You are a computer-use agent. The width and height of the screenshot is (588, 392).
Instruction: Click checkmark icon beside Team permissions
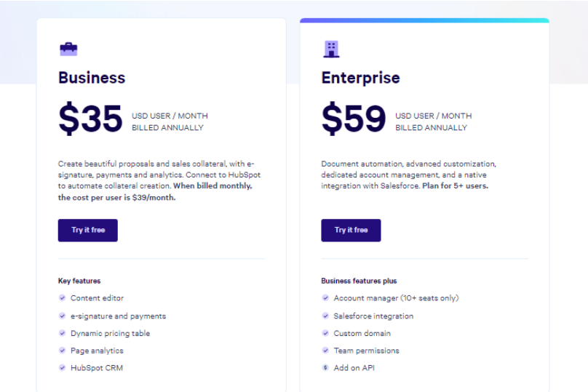(x=325, y=351)
